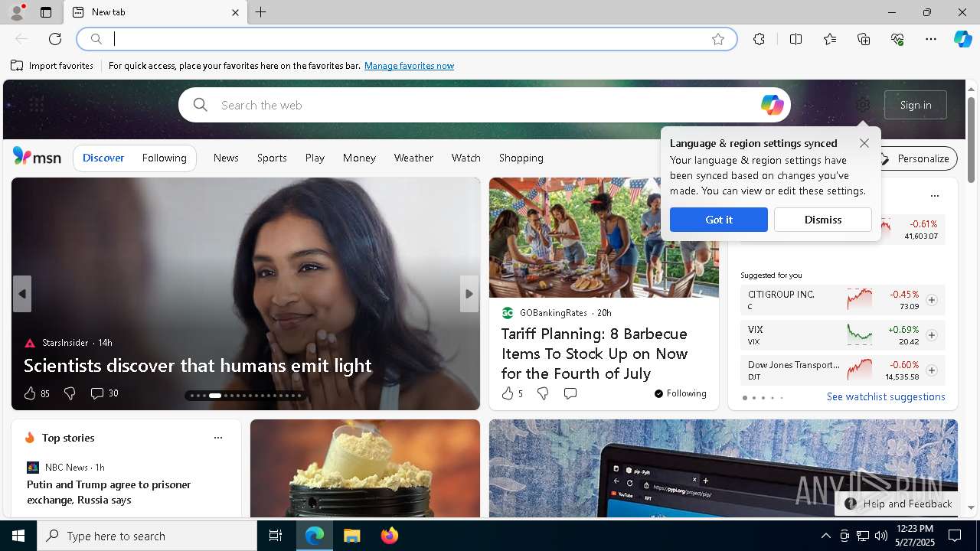The width and height of the screenshot is (980, 551).
Task: Open Settings and more ellipsis menu
Action: coord(931,39)
